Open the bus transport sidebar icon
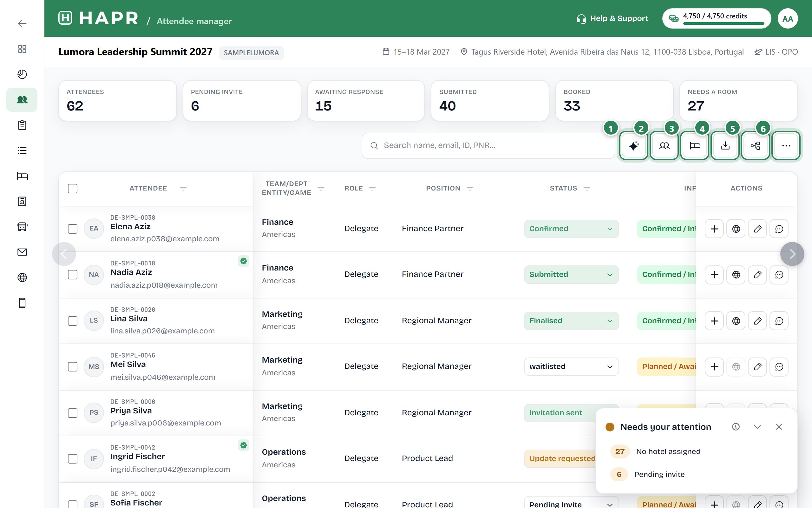 [22, 227]
